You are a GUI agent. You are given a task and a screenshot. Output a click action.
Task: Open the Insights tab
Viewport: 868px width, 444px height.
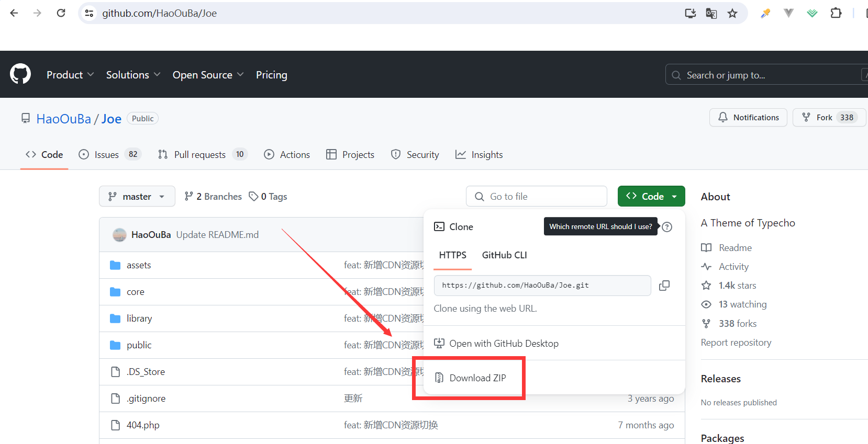479,154
